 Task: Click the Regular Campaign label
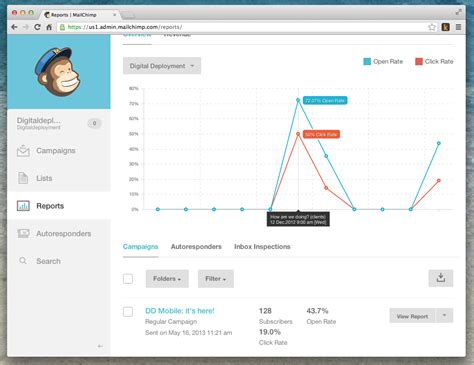coord(171,322)
